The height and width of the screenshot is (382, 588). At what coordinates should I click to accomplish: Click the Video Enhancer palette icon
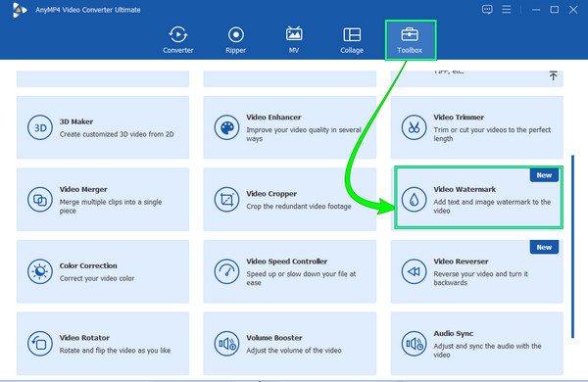[226, 127]
